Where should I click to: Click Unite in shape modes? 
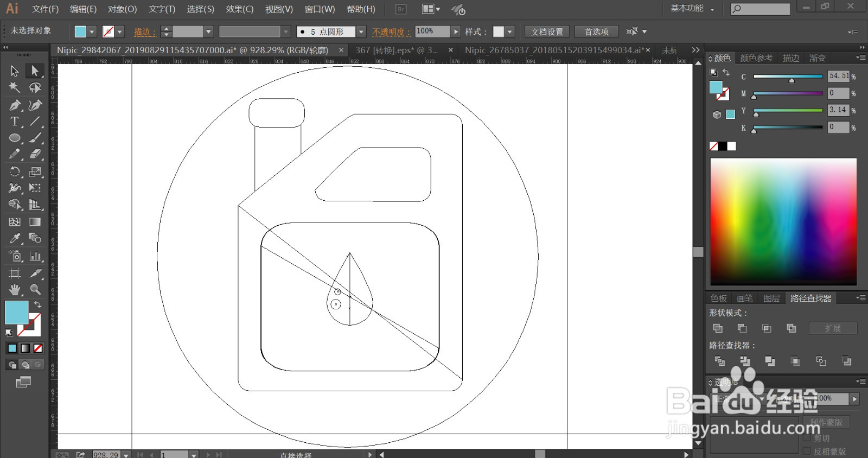(x=718, y=328)
